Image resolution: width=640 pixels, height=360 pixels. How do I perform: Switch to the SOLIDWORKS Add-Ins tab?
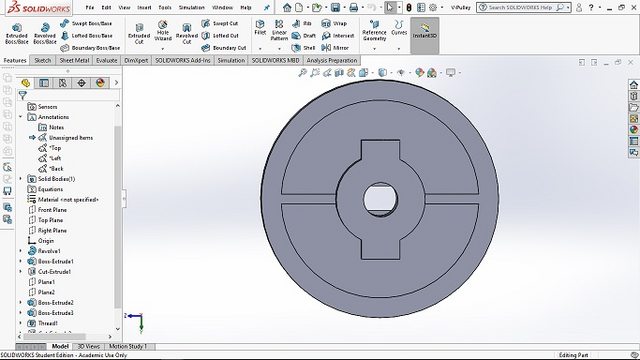coord(182,60)
